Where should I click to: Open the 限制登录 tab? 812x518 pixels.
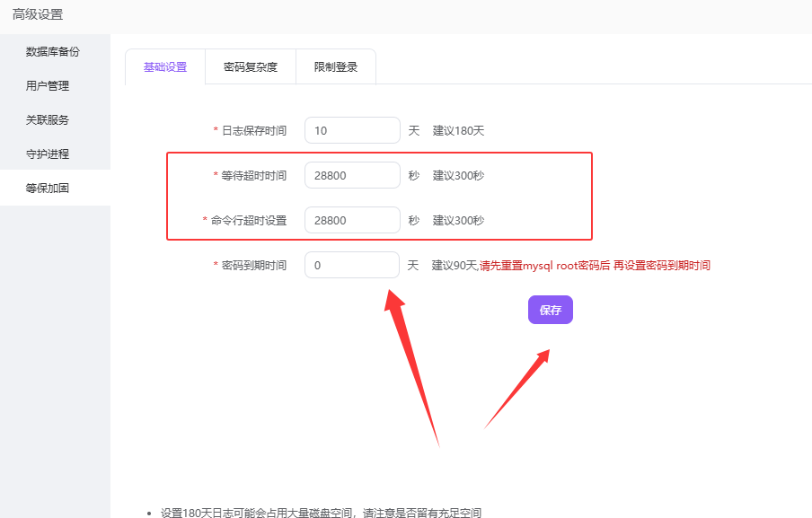(x=336, y=67)
